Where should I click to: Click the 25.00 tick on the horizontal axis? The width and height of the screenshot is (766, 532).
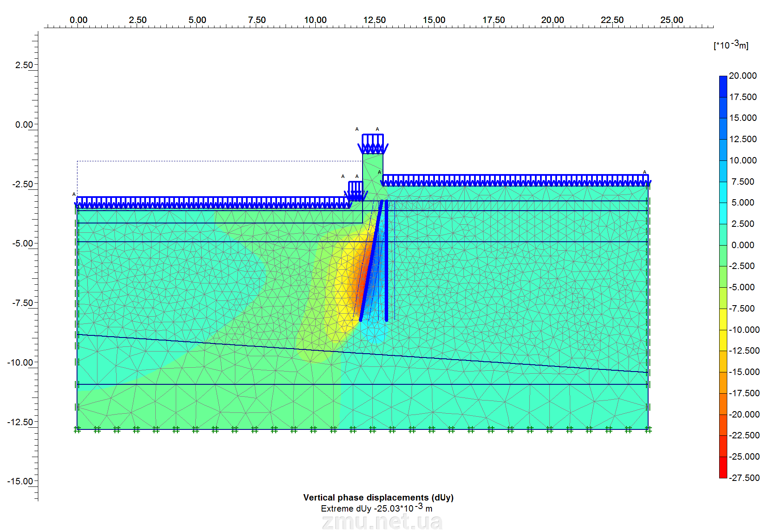pos(672,20)
